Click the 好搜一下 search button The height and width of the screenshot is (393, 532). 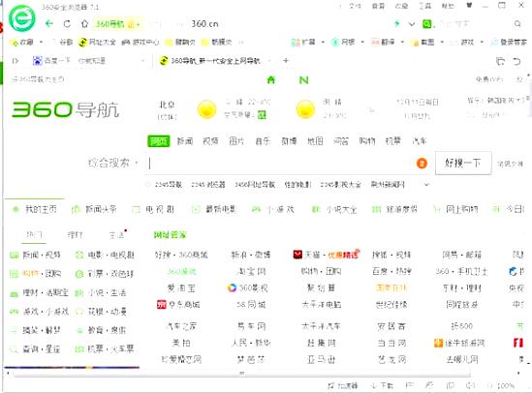(463, 163)
